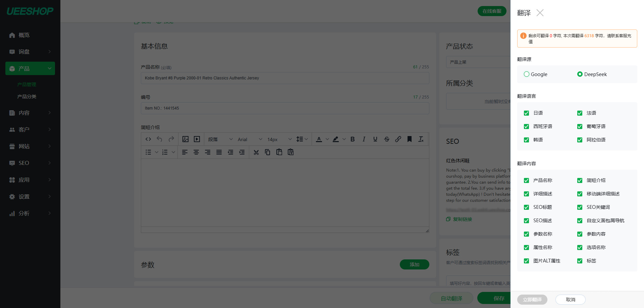Click the source code view icon

(148, 139)
